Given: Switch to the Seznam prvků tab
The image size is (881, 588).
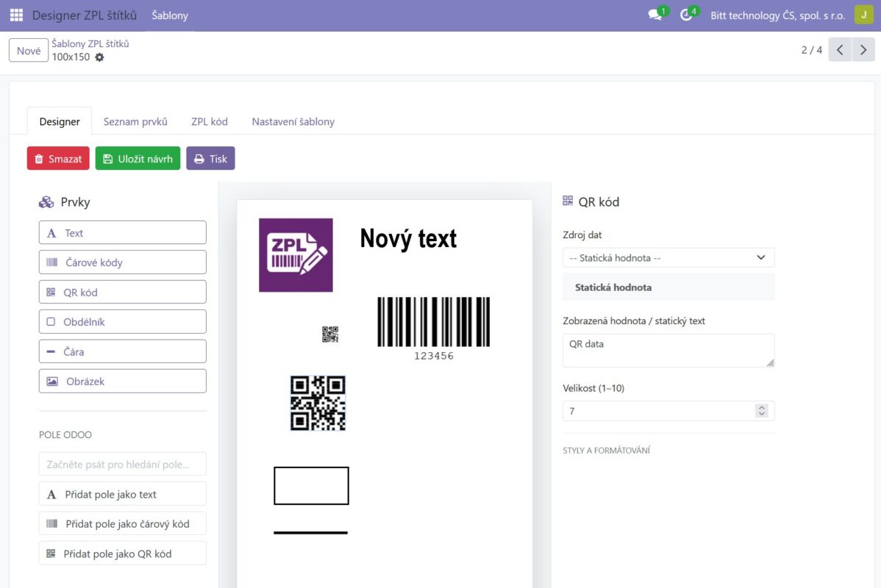Looking at the screenshot, I should pos(135,121).
